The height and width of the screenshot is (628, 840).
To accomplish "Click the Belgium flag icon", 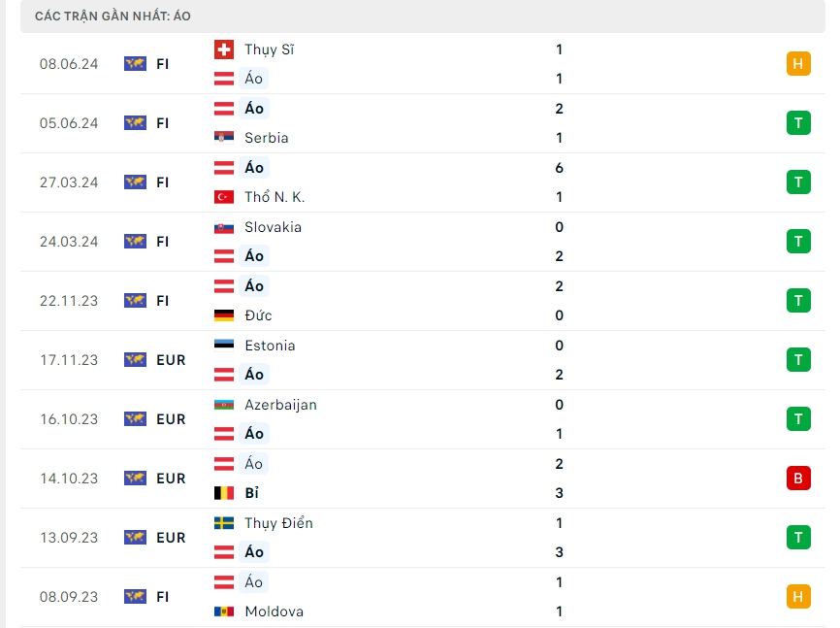I will (x=223, y=493).
